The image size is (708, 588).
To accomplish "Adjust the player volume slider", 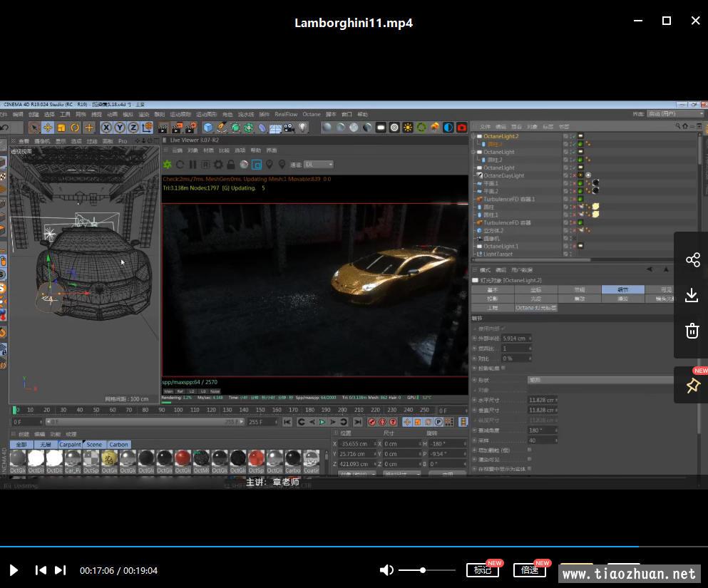I will [426, 570].
